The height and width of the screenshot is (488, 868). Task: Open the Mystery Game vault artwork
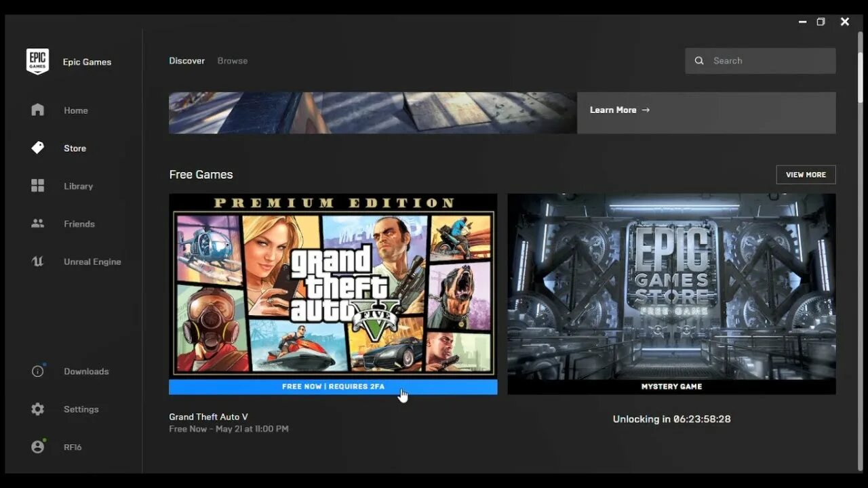pos(671,286)
